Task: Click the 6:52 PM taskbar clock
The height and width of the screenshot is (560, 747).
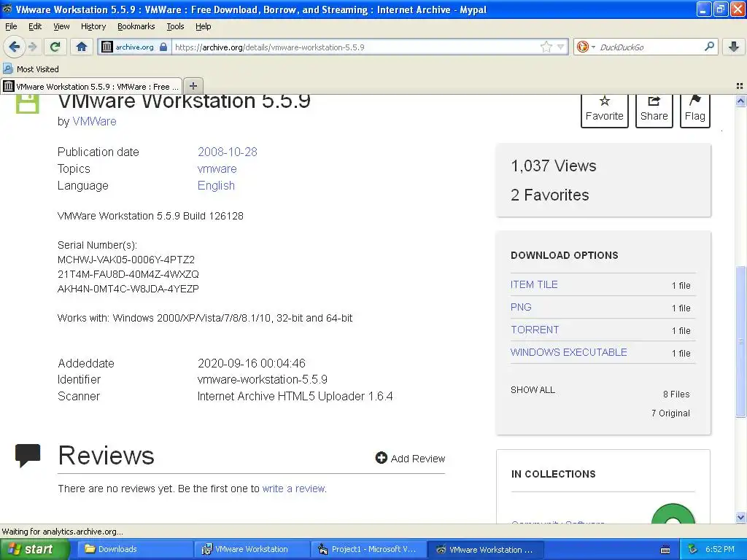Action: (x=720, y=549)
